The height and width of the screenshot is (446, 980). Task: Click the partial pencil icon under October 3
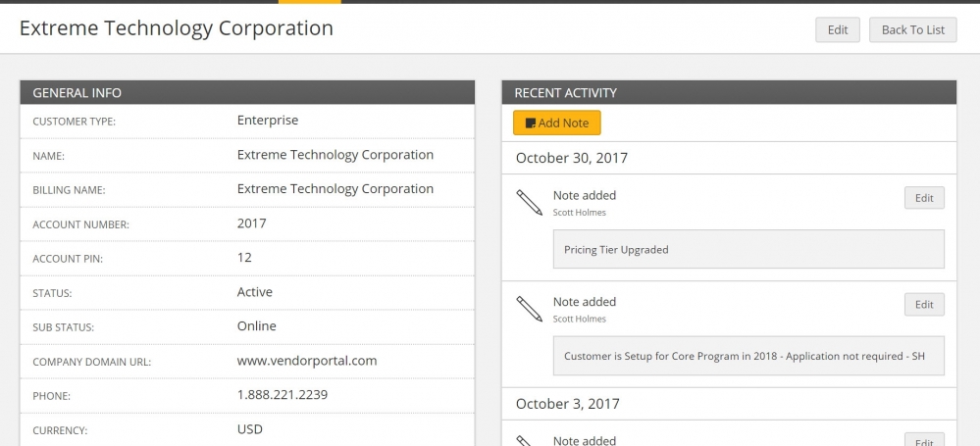click(x=525, y=440)
